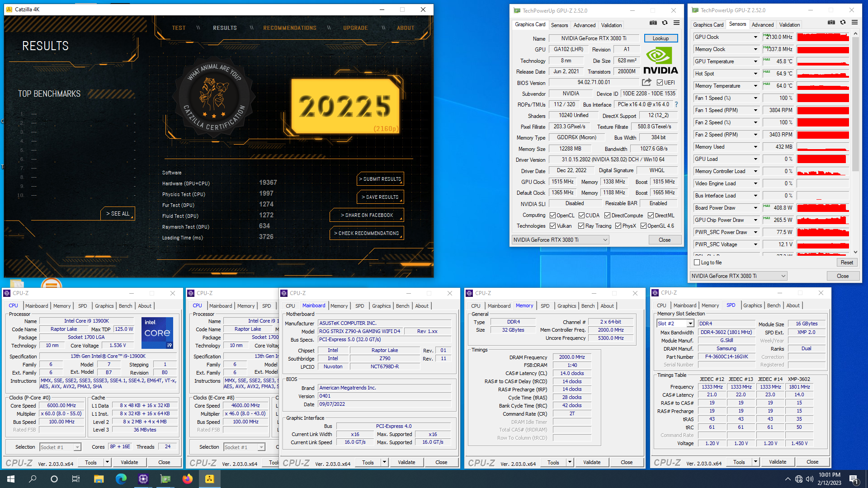Click the NVIDIA logo in GPU-Z
The height and width of the screenshot is (488, 868).
660,61
